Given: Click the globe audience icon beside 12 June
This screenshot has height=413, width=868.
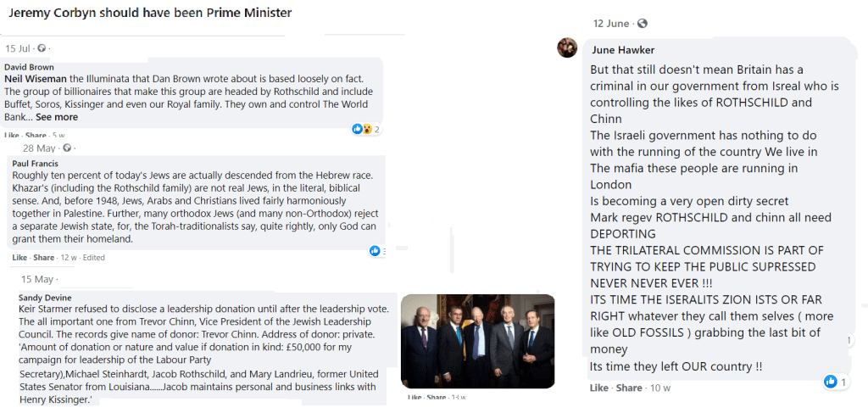Looking at the screenshot, I should (x=643, y=23).
